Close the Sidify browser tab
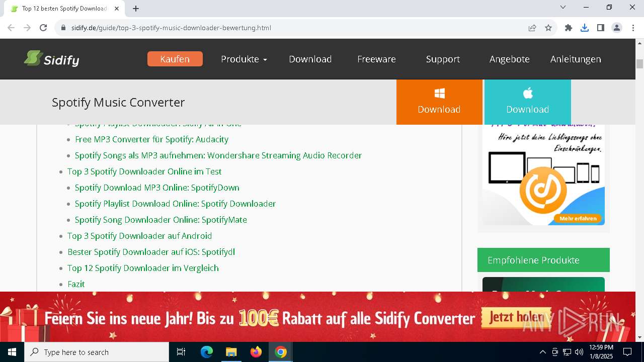644x362 pixels. (117, 9)
